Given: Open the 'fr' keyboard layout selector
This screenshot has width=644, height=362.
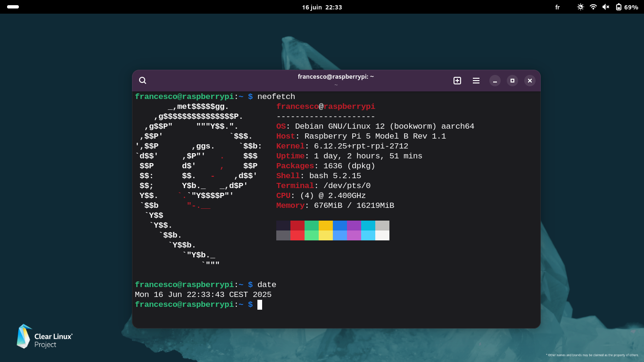Looking at the screenshot, I should click(557, 7).
